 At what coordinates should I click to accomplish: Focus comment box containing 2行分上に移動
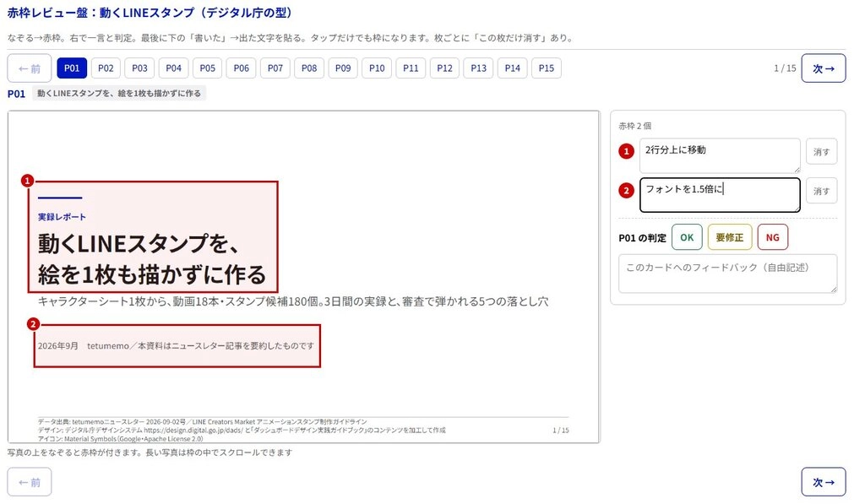click(720, 155)
